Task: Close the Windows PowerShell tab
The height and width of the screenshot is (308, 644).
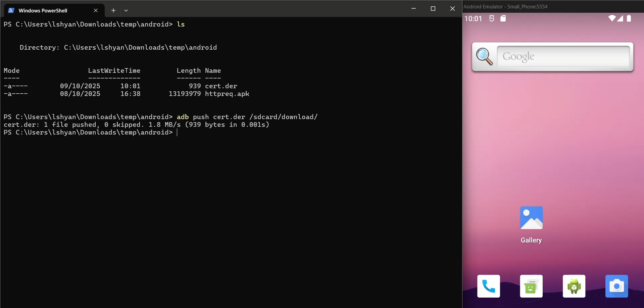Action: pos(96,10)
